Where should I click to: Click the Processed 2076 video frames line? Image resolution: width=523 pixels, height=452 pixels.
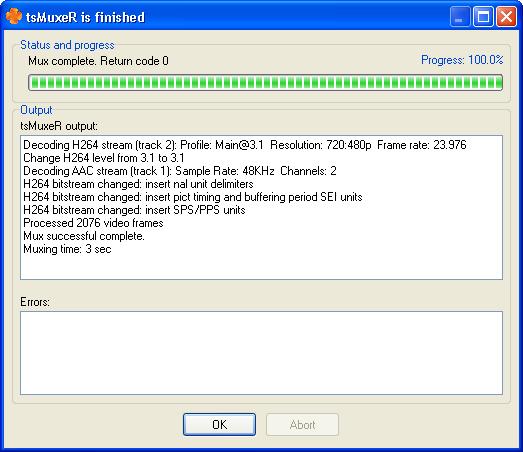[93, 223]
